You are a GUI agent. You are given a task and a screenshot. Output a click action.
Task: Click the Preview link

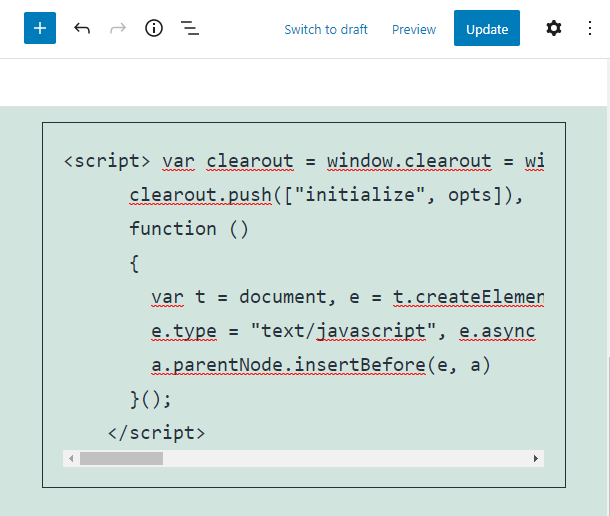coord(414,29)
